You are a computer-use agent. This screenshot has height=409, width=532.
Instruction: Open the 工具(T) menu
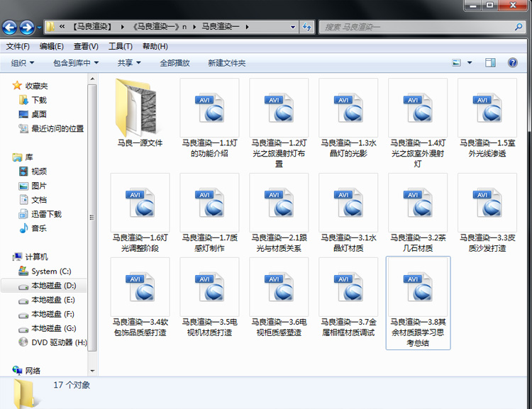tap(120, 46)
